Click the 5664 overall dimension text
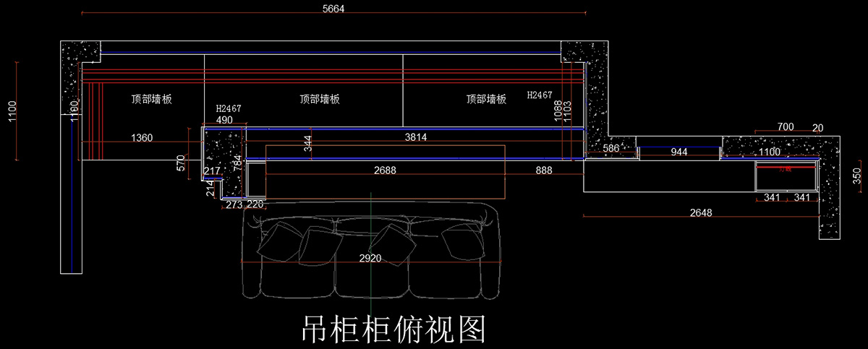Image resolution: width=868 pixels, height=349 pixels. coord(333,9)
